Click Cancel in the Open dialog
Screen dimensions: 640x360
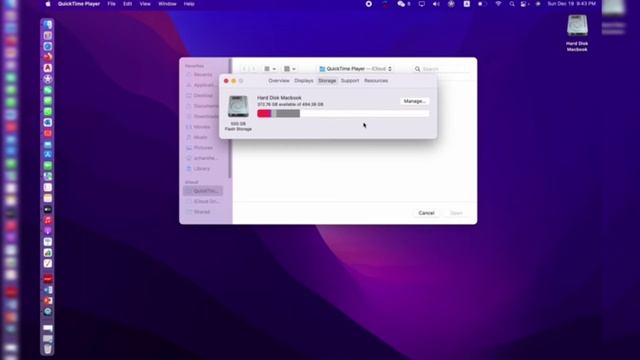tap(426, 213)
